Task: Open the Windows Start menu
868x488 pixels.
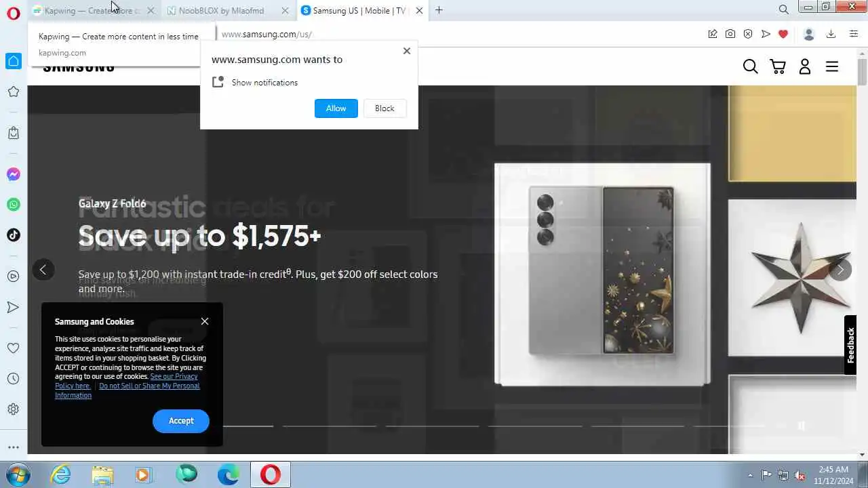Action: pos(17,474)
